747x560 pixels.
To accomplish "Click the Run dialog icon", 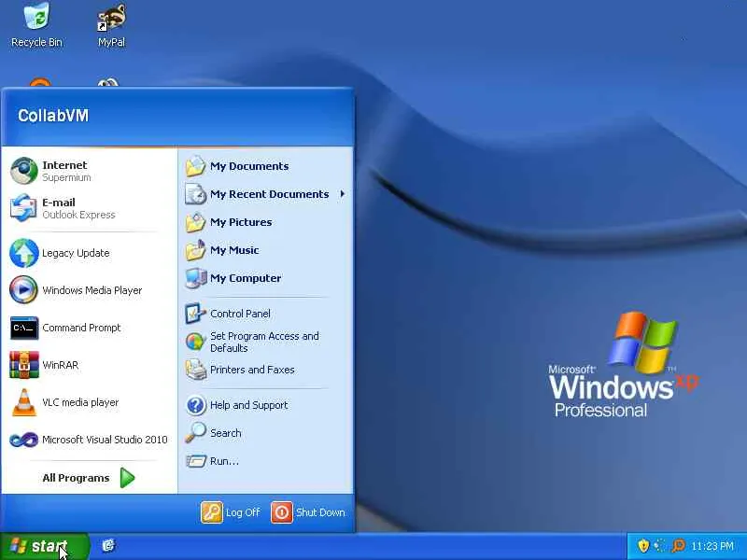I will click(x=195, y=461).
